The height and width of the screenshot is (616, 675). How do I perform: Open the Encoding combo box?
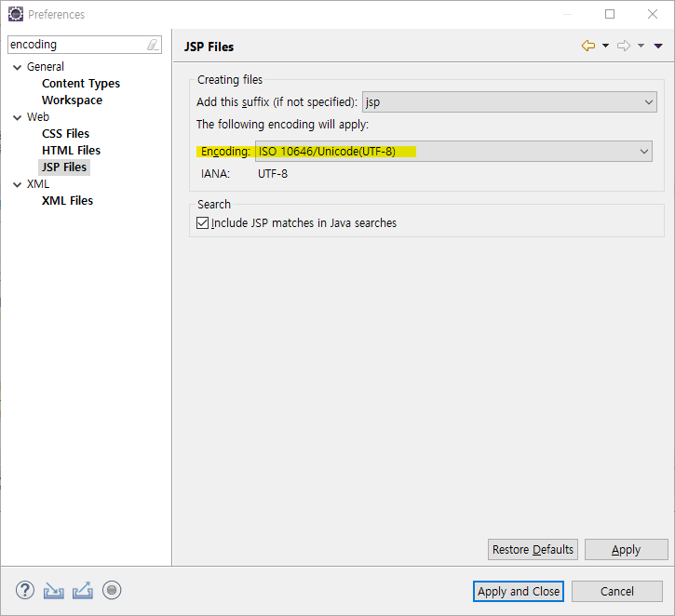[x=453, y=152]
